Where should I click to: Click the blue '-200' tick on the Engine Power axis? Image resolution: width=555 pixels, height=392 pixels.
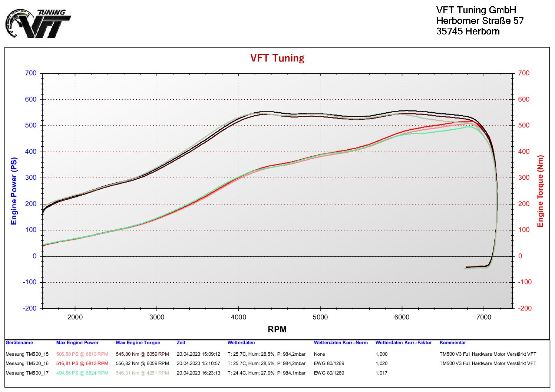pos(30,308)
